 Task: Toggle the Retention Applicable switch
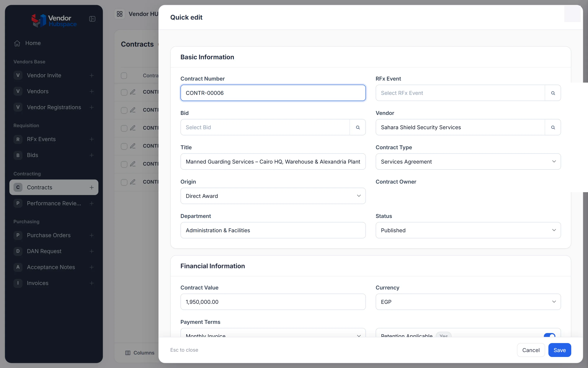(x=549, y=335)
